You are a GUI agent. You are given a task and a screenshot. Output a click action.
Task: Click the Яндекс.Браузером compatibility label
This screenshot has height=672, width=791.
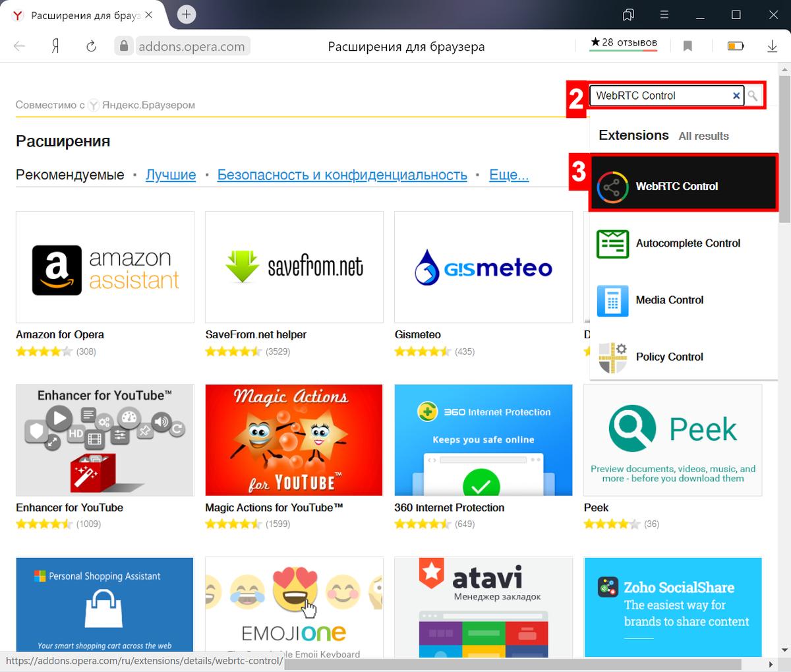click(148, 105)
